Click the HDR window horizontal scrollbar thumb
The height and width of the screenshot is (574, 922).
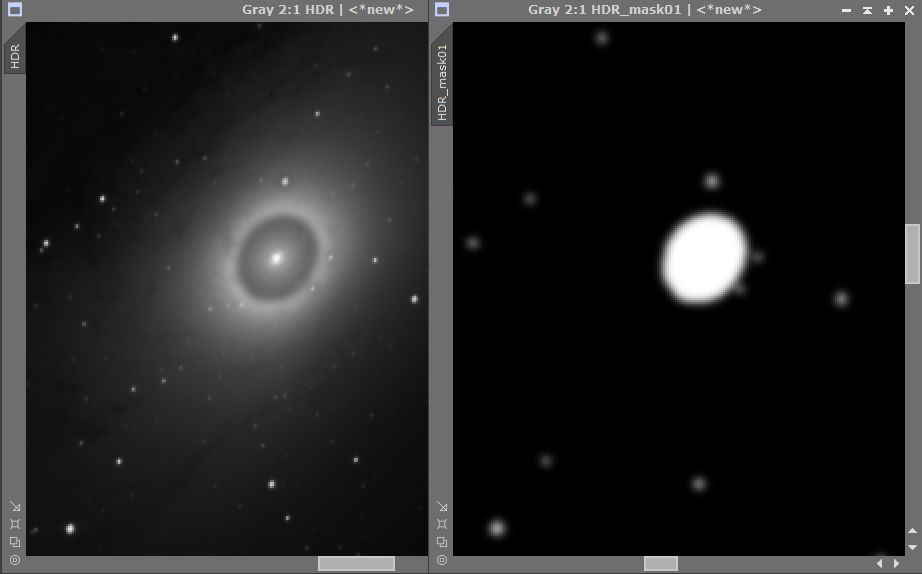356,564
